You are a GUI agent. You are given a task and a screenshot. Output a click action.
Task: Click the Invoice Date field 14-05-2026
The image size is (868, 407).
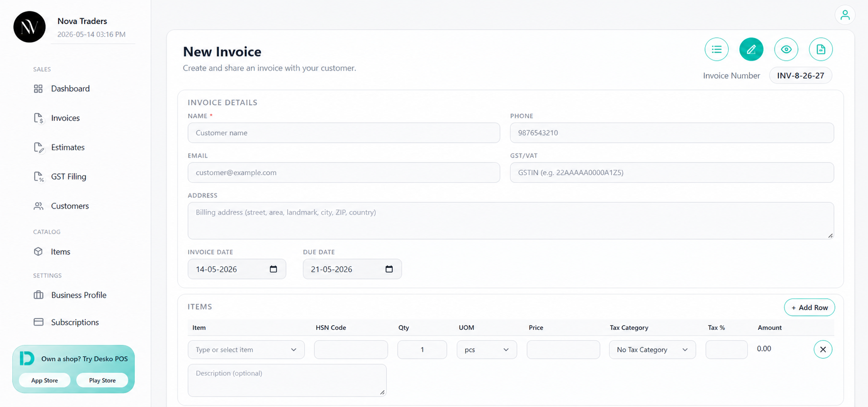pos(237,269)
